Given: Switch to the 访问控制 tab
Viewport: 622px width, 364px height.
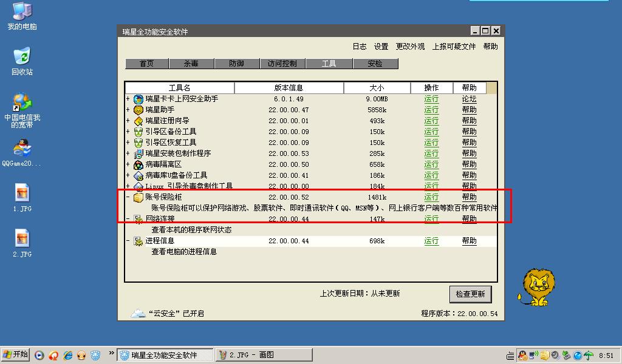Looking at the screenshot, I should (x=282, y=63).
